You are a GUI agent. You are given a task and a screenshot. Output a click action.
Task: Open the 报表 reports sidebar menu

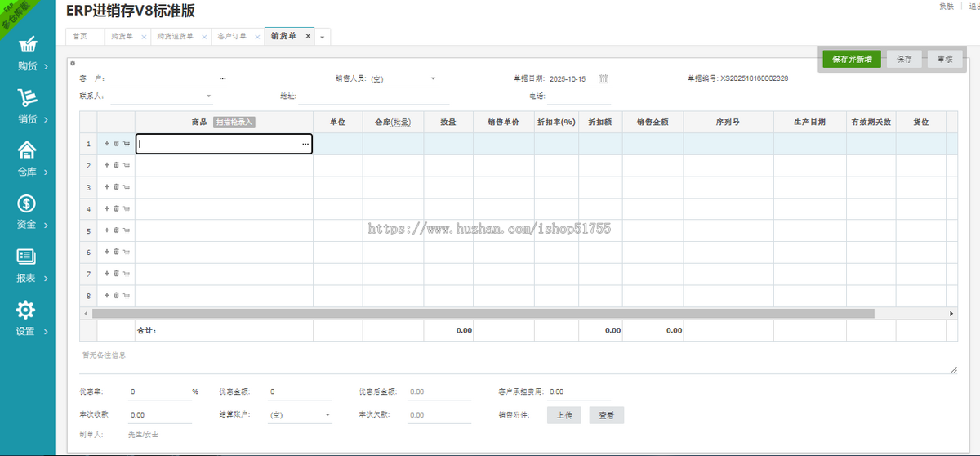point(27,266)
